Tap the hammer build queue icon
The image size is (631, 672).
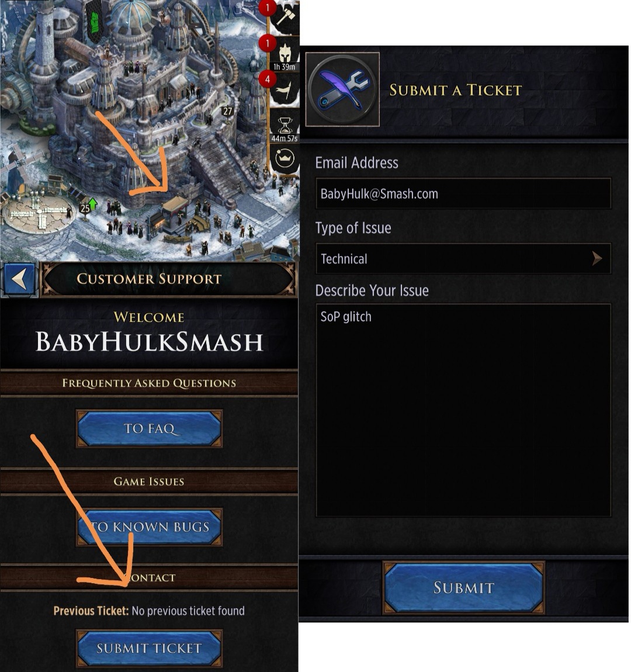coord(284,17)
